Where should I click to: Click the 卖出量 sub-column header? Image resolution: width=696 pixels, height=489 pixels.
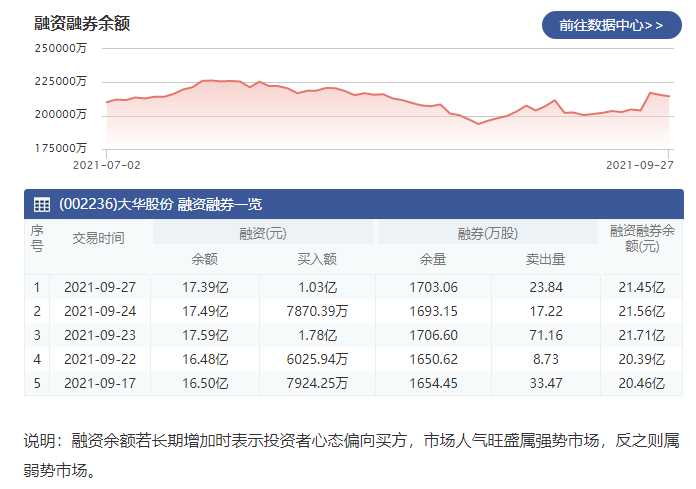pyautogui.click(x=546, y=259)
